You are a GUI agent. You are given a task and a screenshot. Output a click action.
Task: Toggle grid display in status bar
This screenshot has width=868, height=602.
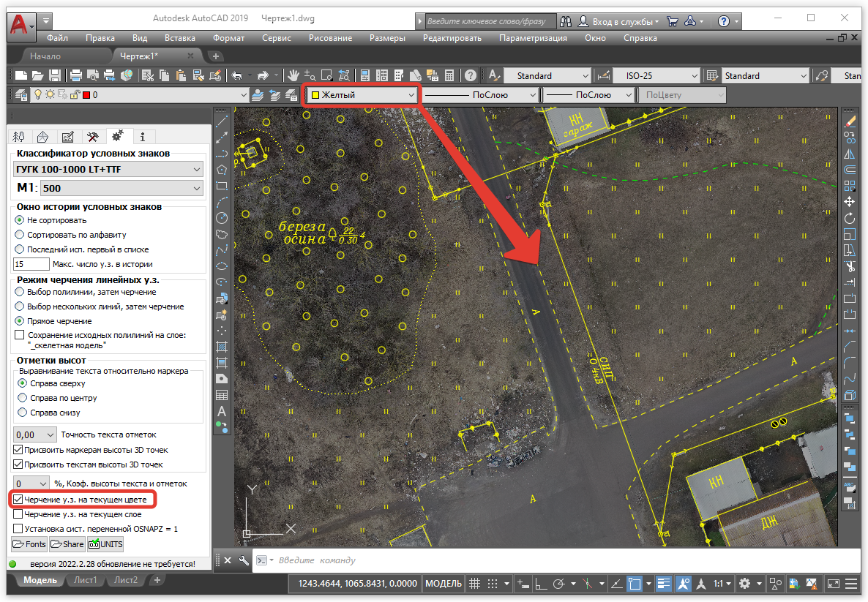[x=474, y=584]
